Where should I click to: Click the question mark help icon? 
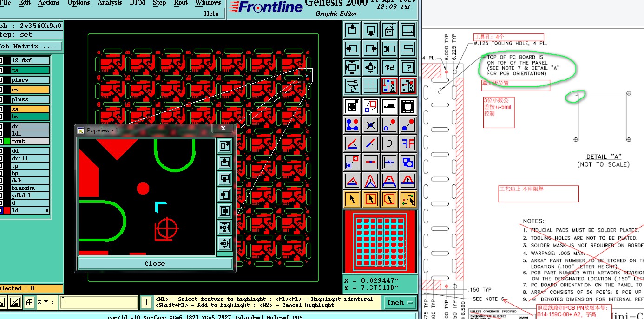pos(408,67)
